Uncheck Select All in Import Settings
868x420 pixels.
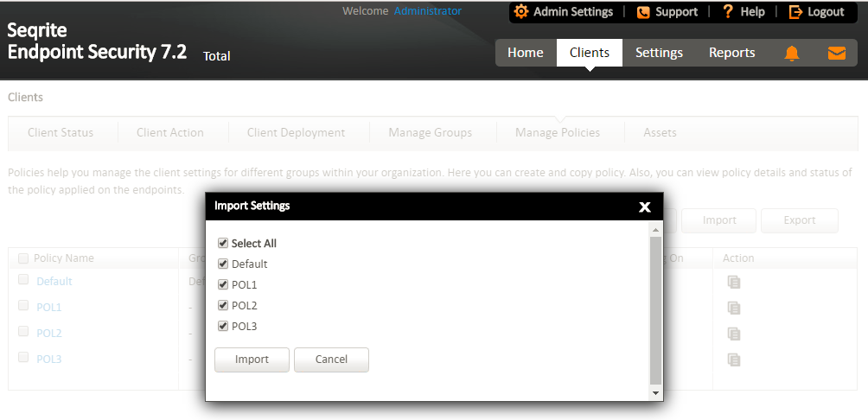[x=223, y=243]
